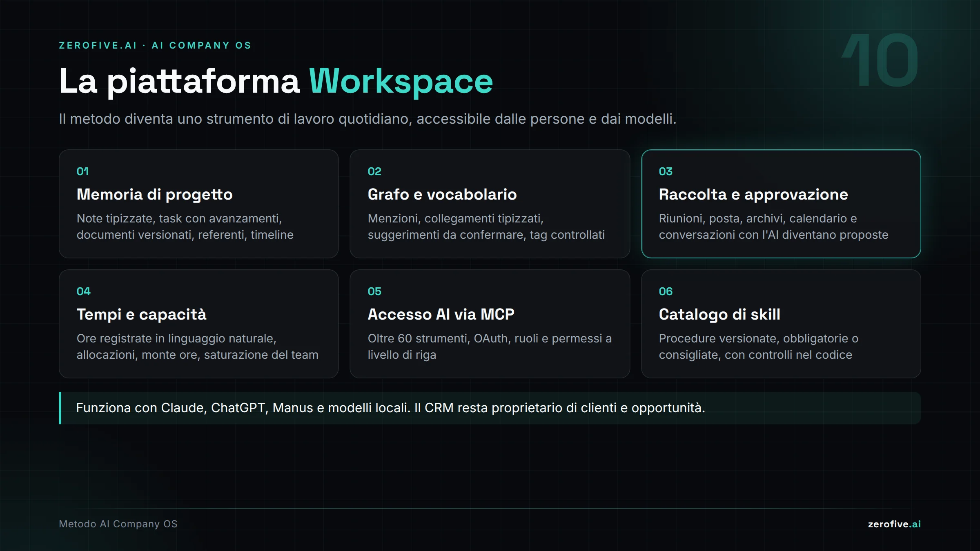Click the footer text 'Metodo AI Company OS'
Screen dimensions: 980x551
pos(118,524)
